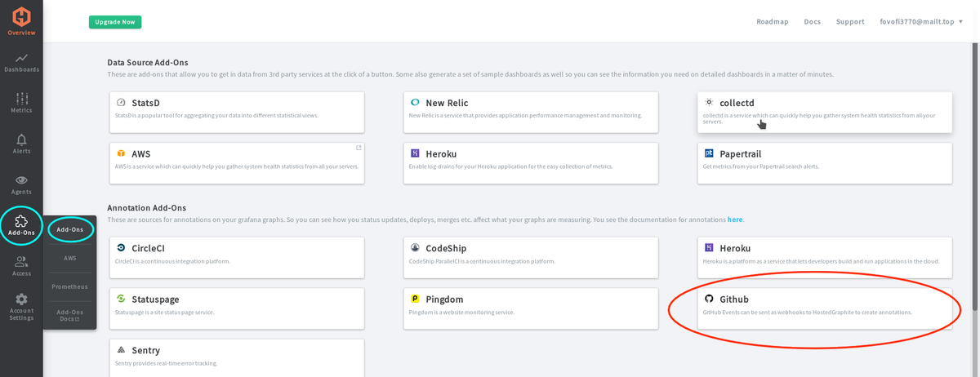Open the collectd add-on card
Screen dimensions: 980x377
pos(825,112)
